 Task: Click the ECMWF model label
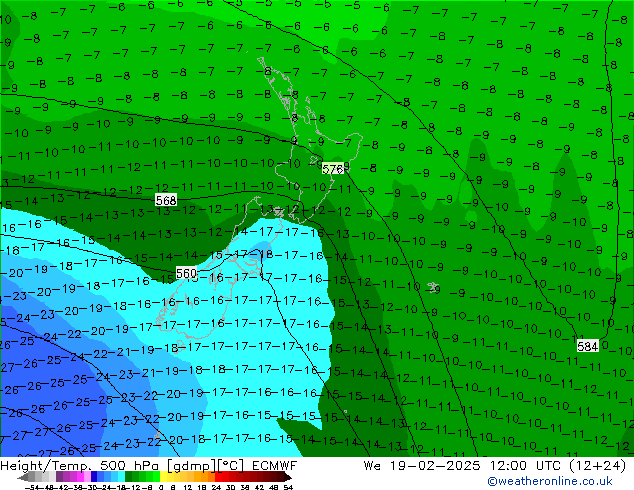275,466
